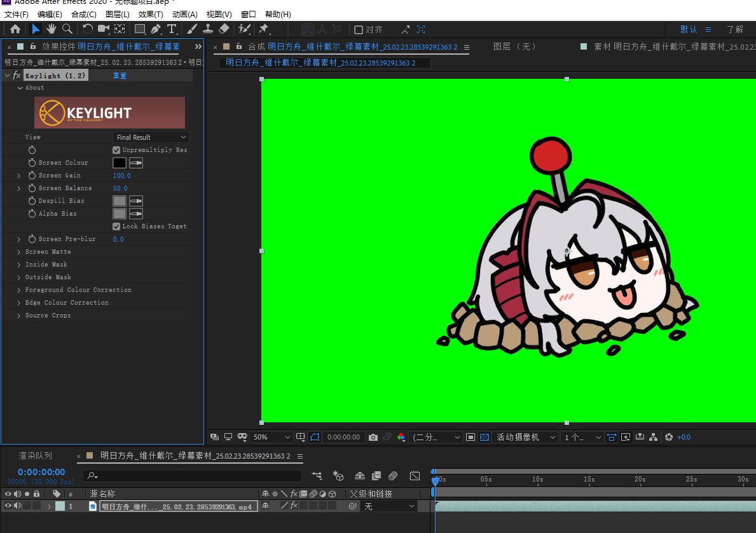Open composition mini-flowchart in timeline
The height and width of the screenshot is (533, 756).
(x=316, y=476)
